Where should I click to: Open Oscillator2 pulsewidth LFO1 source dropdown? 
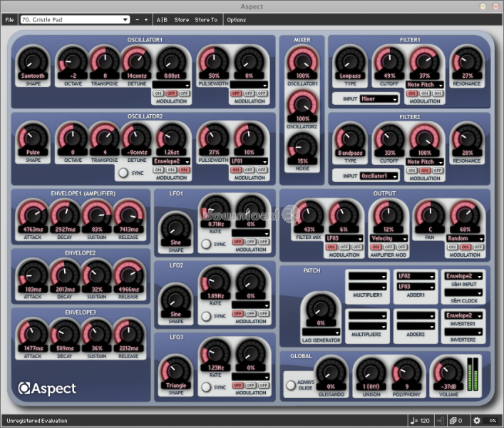tap(249, 161)
